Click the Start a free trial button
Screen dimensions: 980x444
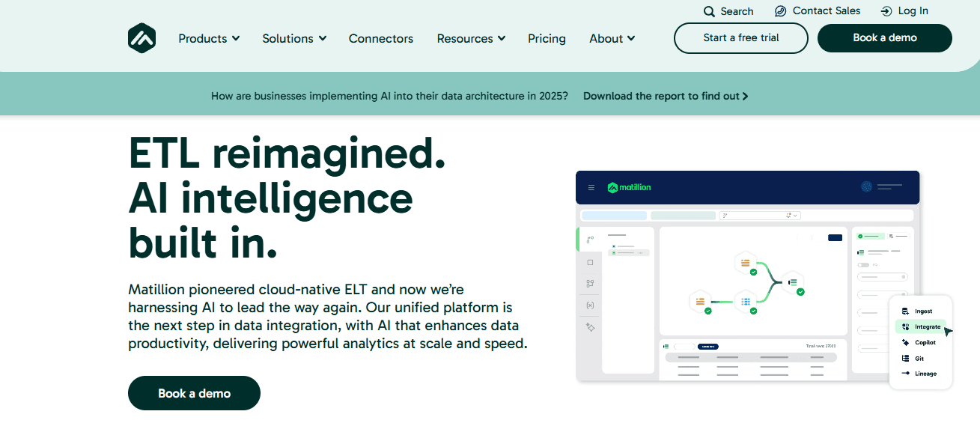[741, 38]
